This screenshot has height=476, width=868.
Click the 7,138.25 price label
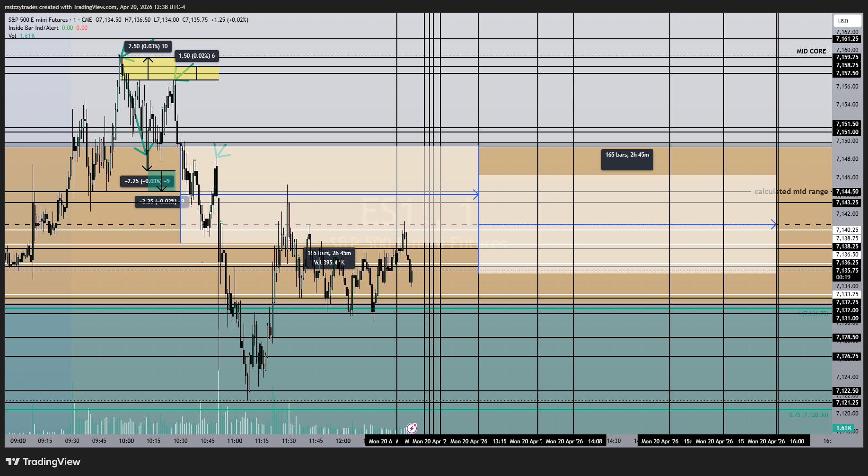(847, 247)
